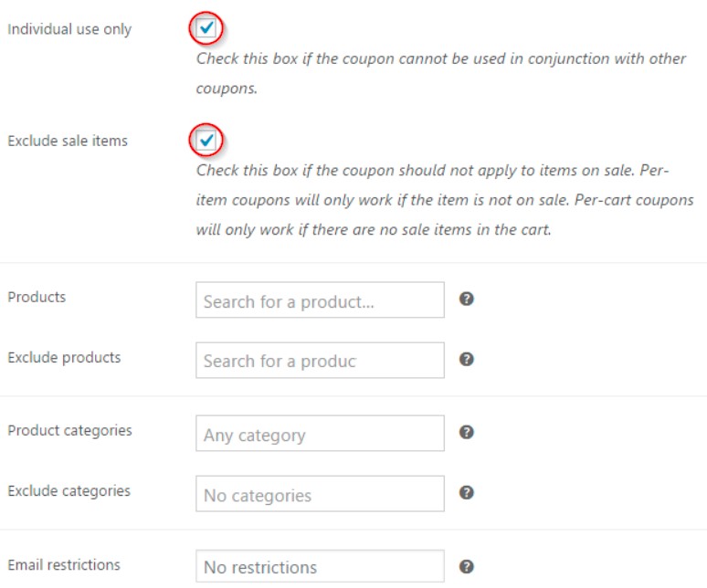Expand the Product categories 'Any category' selector
Screen dimensions: 707x588
click(320, 434)
